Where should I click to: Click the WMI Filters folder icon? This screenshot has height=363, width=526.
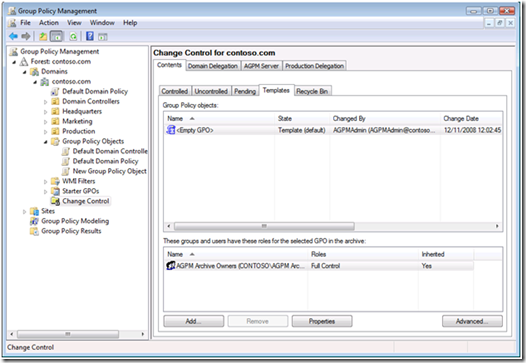pyautogui.click(x=55, y=181)
